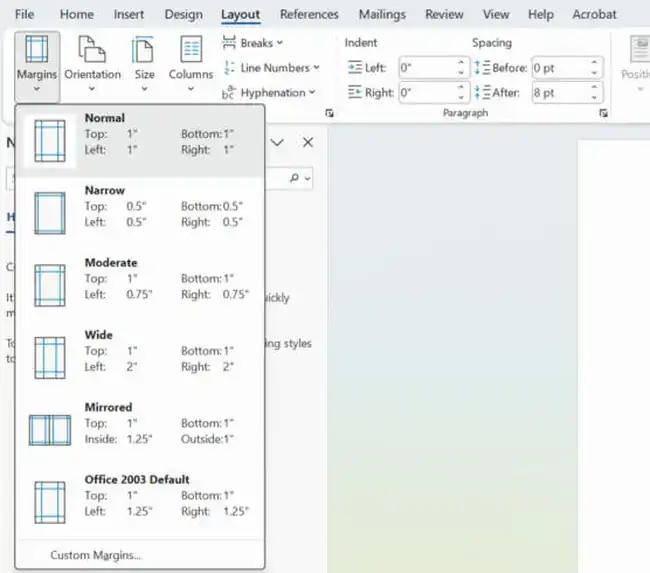Click the Indent Left icon

(x=355, y=67)
